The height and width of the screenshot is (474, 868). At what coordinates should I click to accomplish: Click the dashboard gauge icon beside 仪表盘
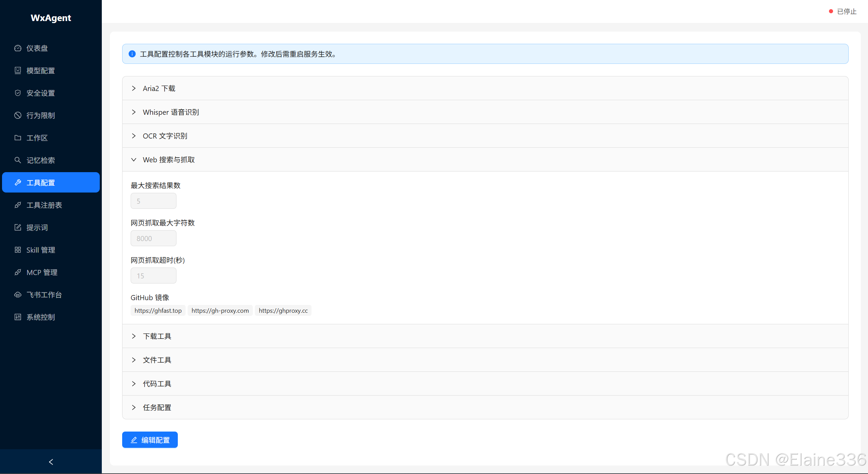coord(18,48)
